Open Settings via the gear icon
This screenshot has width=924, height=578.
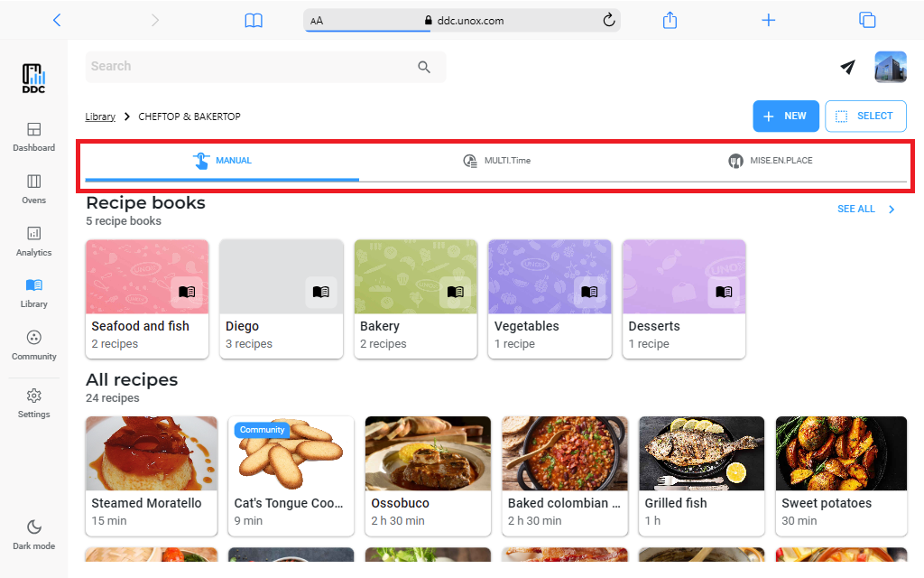click(33, 396)
